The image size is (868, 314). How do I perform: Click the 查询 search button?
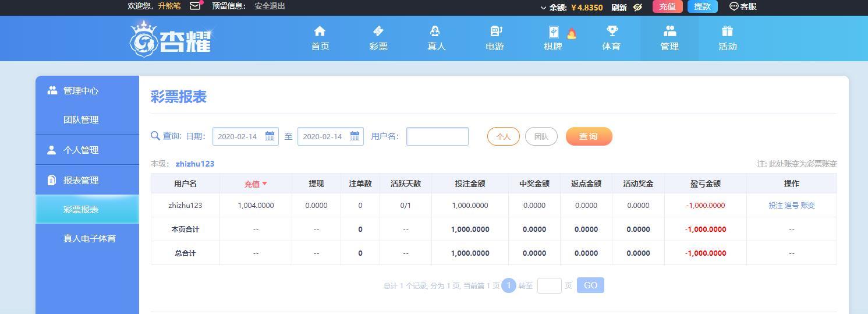click(x=589, y=136)
